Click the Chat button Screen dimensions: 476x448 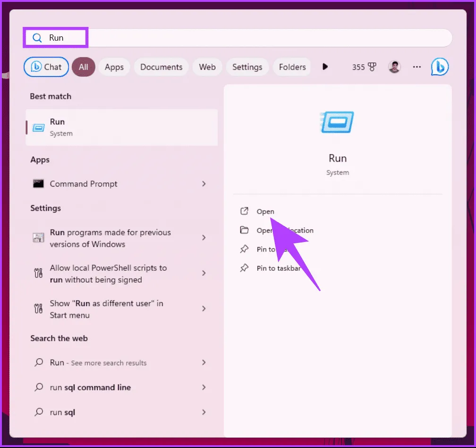click(x=46, y=67)
